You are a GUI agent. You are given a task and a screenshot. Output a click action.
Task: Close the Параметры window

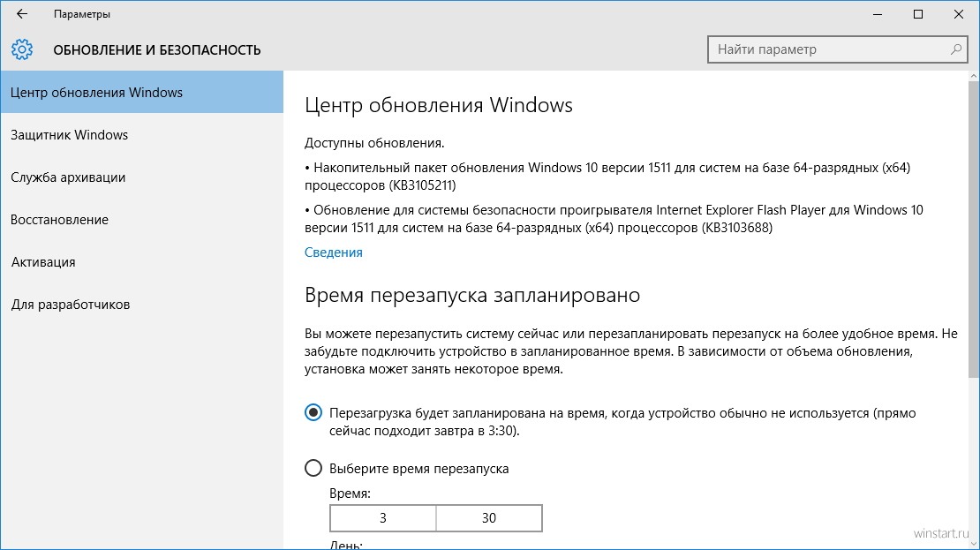click(x=958, y=14)
